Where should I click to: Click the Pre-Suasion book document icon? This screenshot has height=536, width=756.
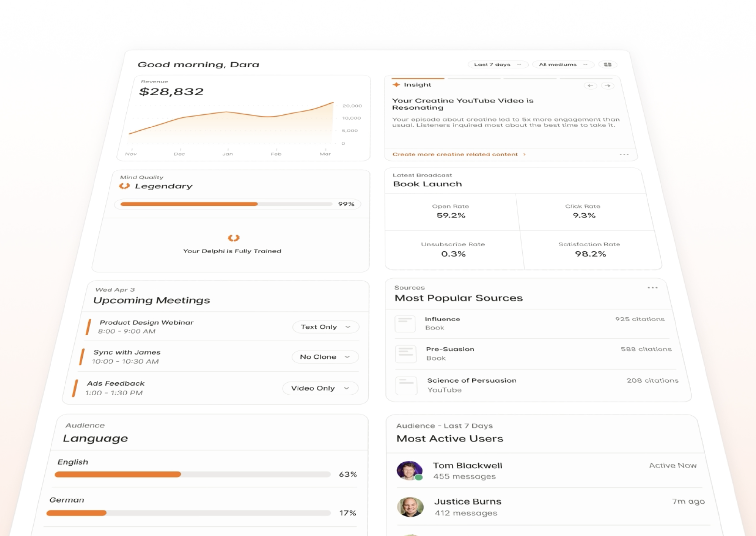pyautogui.click(x=405, y=354)
